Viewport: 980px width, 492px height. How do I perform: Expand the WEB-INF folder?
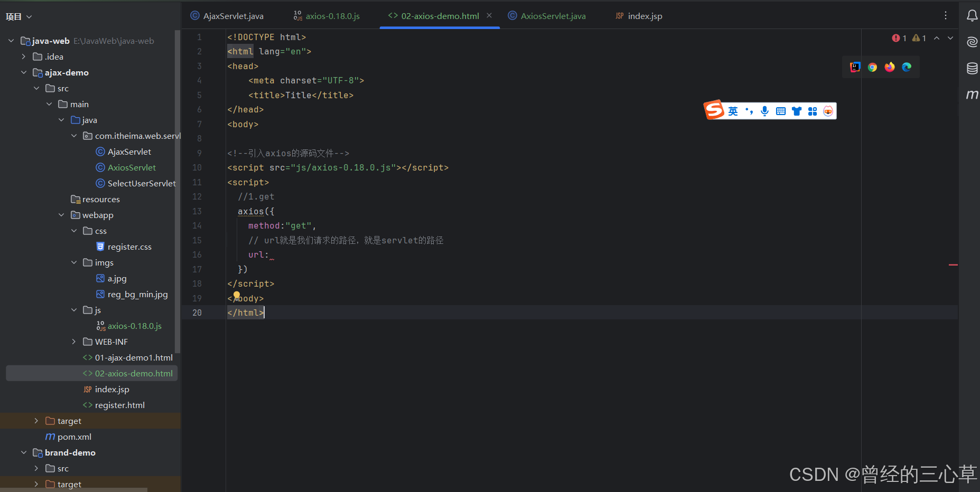(74, 342)
